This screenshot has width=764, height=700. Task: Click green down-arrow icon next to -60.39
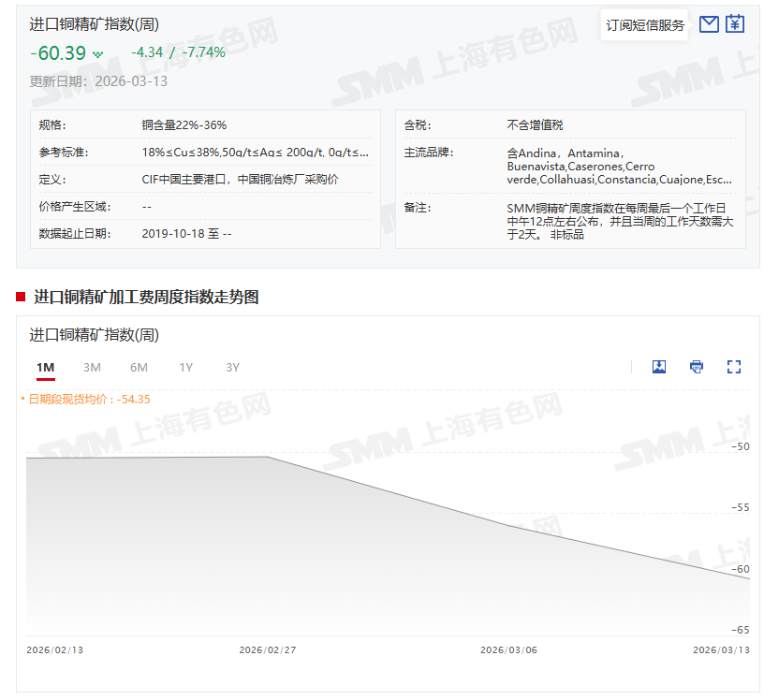(97, 54)
